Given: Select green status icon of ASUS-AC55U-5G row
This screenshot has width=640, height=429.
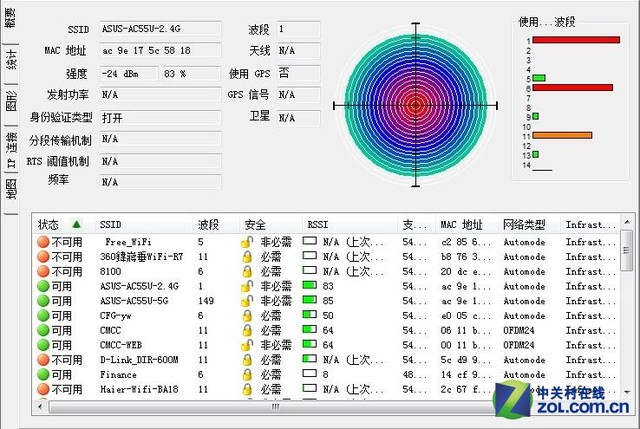Looking at the screenshot, I should pos(43,301).
